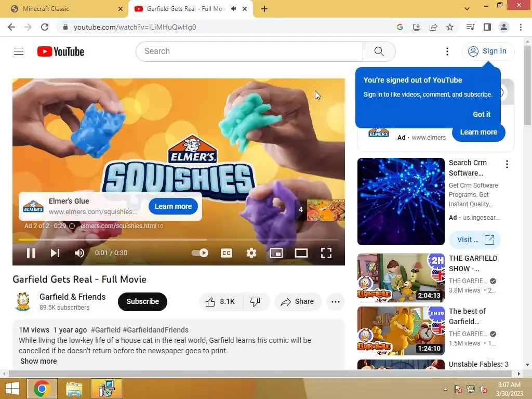
Task: Click the #Garfield hashtag
Action: pyautogui.click(x=105, y=330)
